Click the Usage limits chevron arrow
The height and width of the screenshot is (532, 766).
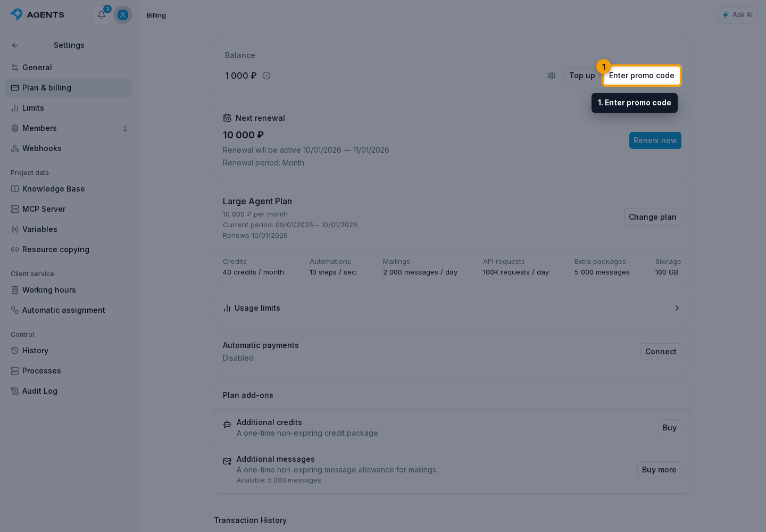[677, 308]
